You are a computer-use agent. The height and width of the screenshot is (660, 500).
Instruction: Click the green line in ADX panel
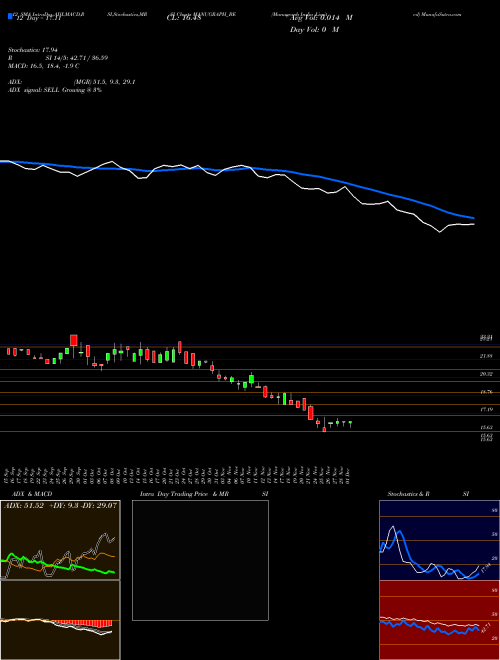58,564
